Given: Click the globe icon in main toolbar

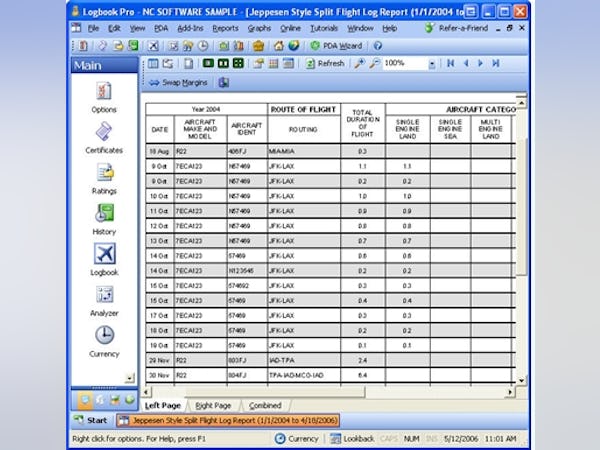Looking at the screenshot, I should point(294,46).
